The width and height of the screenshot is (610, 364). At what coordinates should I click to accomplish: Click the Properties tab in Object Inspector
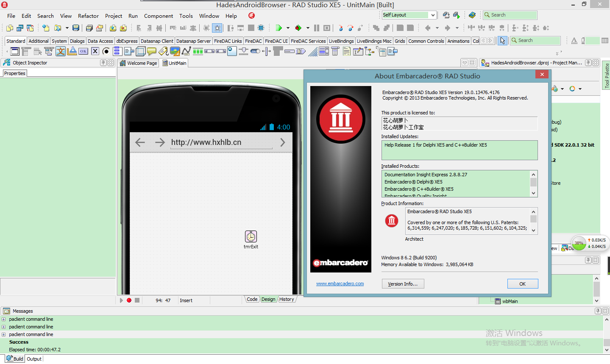click(x=15, y=73)
